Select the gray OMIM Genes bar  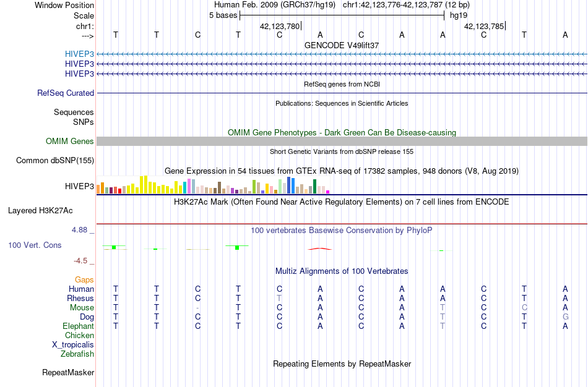342,141
